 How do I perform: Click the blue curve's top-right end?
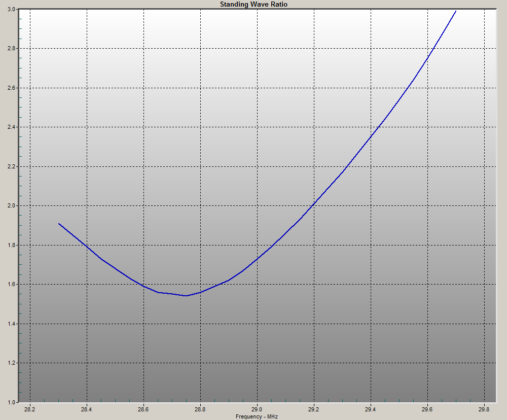pyautogui.click(x=455, y=12)
